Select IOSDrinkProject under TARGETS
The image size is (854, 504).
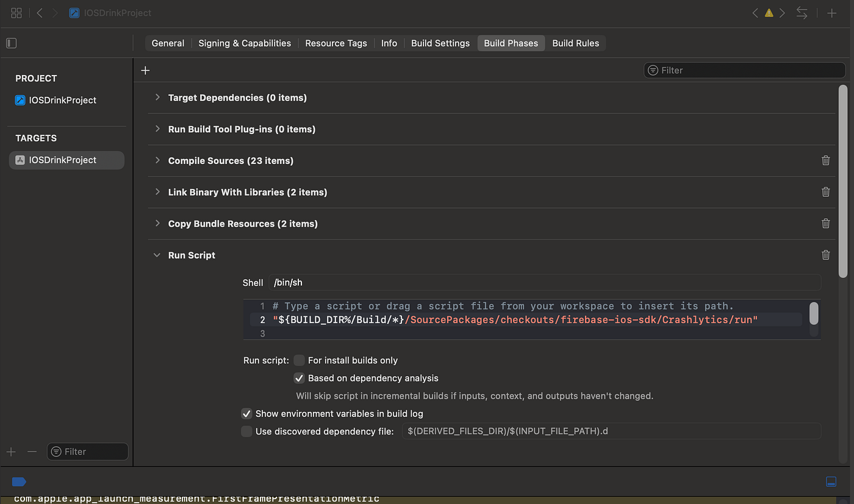click(66, 160)
